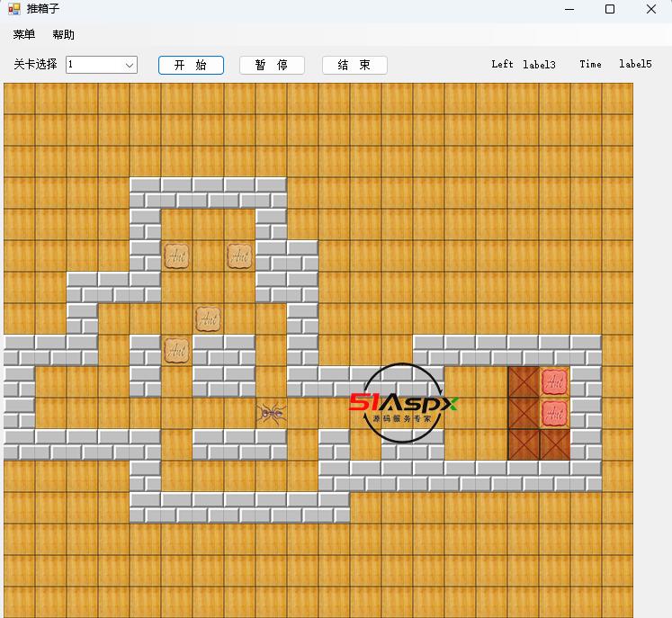Click the bottom-right empty goal tile

pos(554,444)
